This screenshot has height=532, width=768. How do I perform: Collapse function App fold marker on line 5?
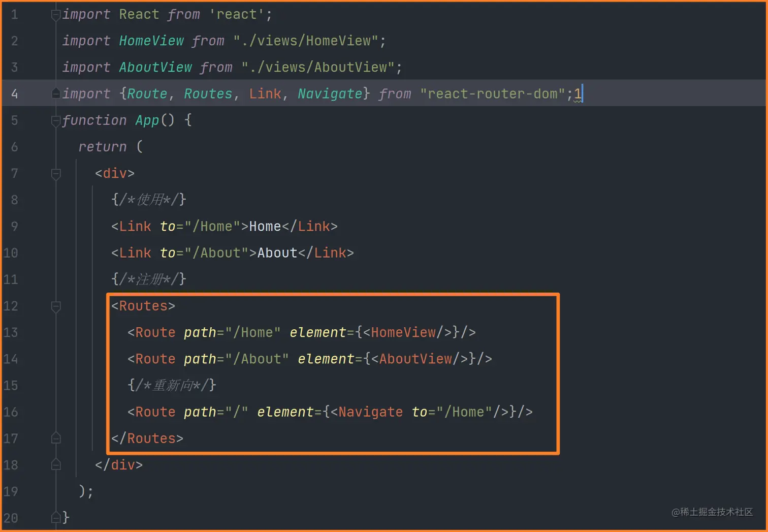click(56, 121)
